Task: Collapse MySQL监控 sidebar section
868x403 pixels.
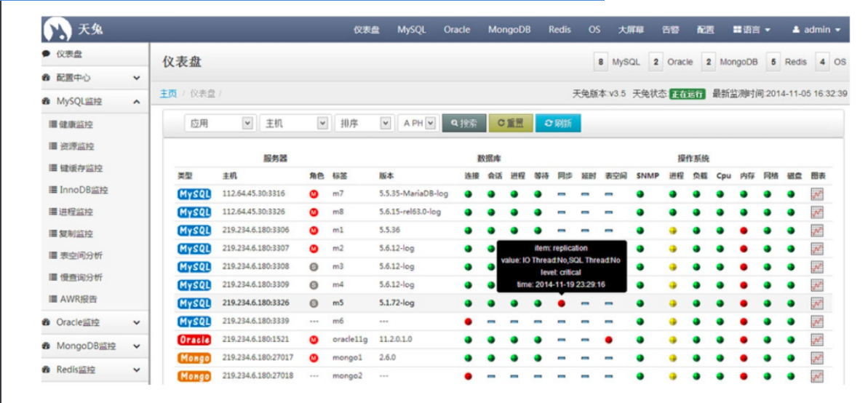Action: point(94,102)
